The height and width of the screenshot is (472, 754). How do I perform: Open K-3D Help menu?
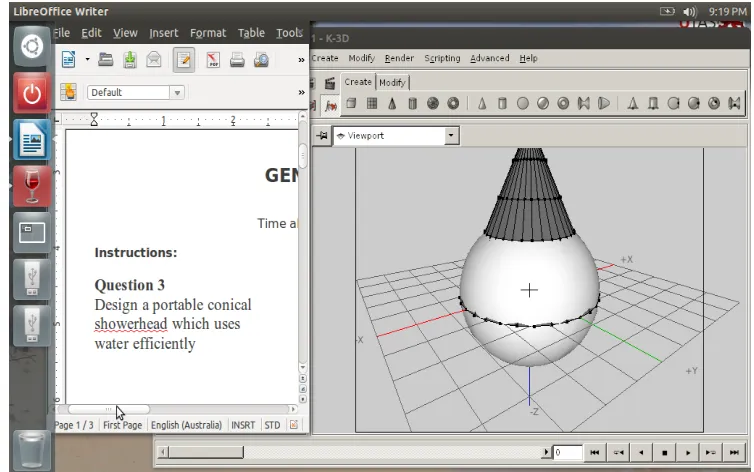[528, 58]
